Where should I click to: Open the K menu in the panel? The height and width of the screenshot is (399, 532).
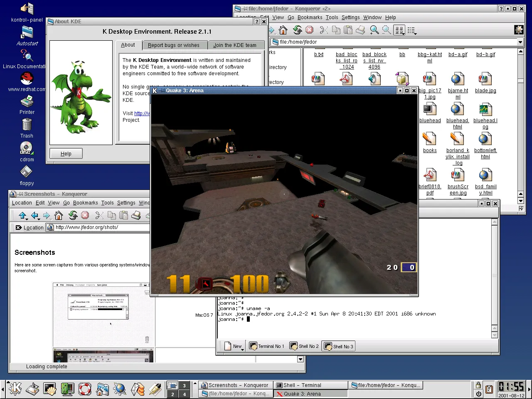[x=15, y=389]
